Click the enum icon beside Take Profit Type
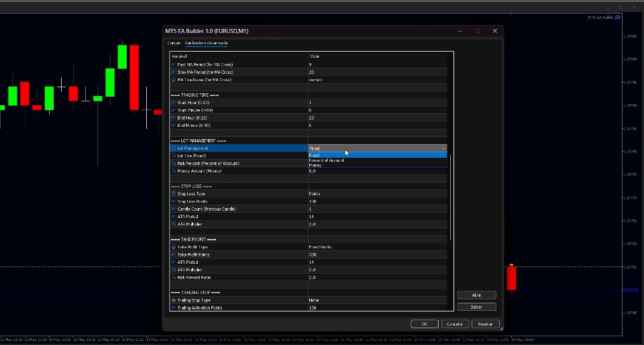This screenshot has width=644, height=345. 173,247
